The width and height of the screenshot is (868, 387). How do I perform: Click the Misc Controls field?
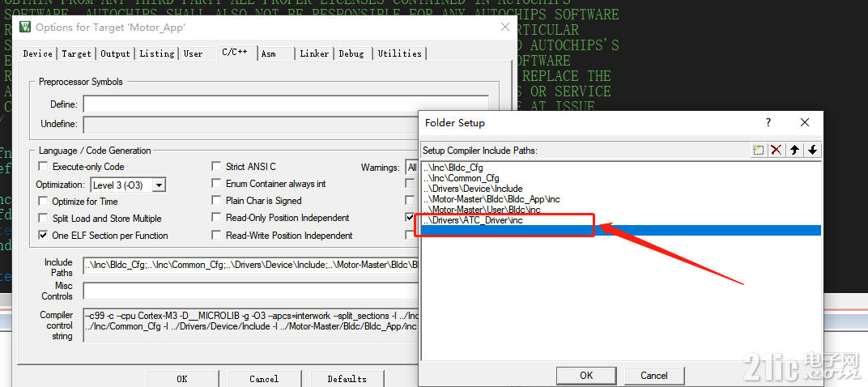tap(251, 291)
